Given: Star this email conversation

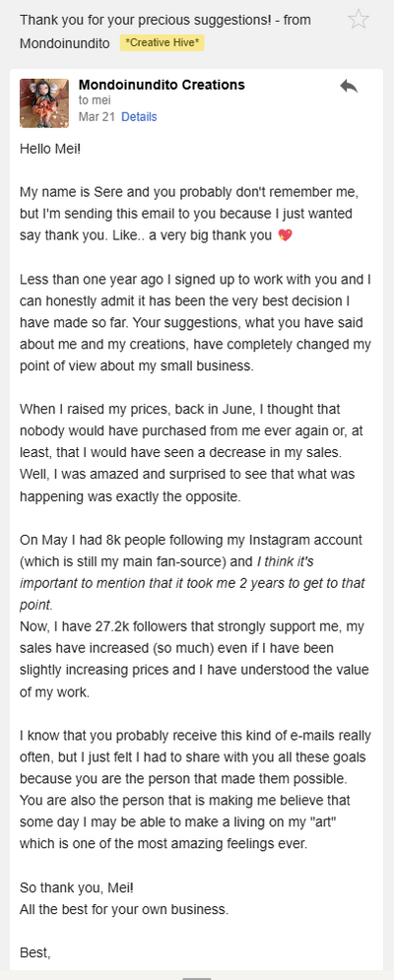Looking at the screenshot, I should click(x=359, y=20).
